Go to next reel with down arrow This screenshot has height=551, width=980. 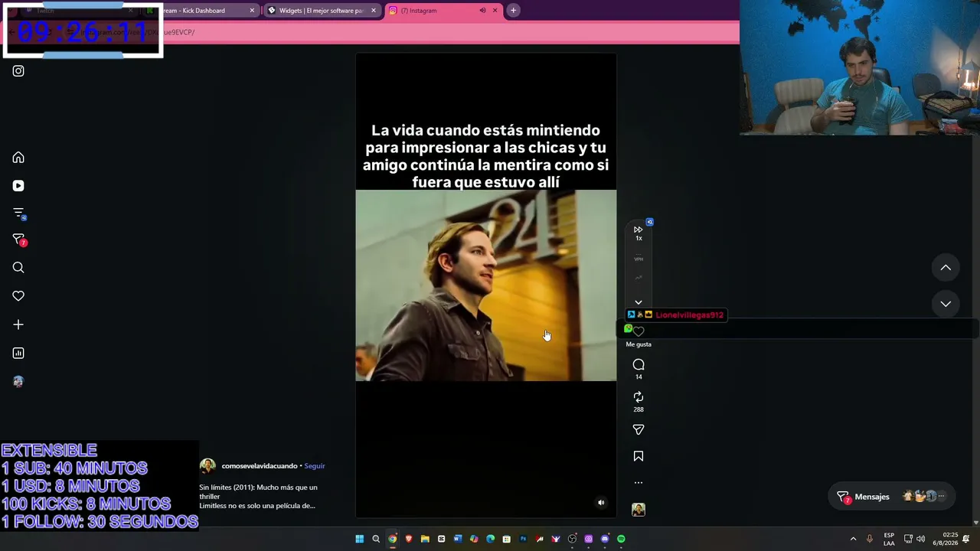pyautogui.click(x=946, y=304)
